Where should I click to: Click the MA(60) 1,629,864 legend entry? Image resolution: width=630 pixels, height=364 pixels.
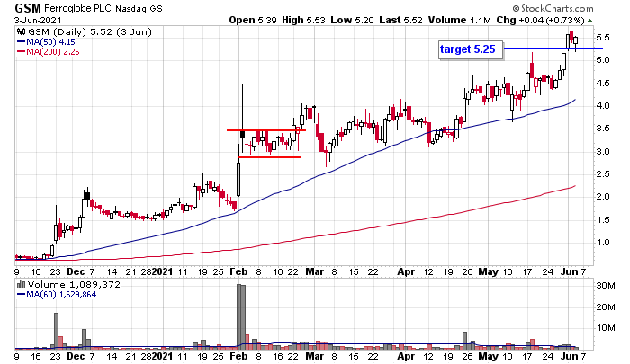click(x=57, y=295)
